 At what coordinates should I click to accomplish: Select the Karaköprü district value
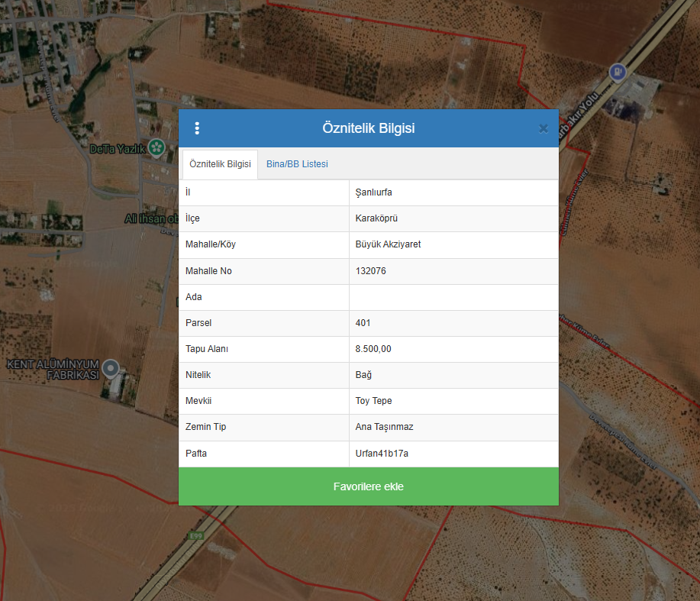point(377,218)
